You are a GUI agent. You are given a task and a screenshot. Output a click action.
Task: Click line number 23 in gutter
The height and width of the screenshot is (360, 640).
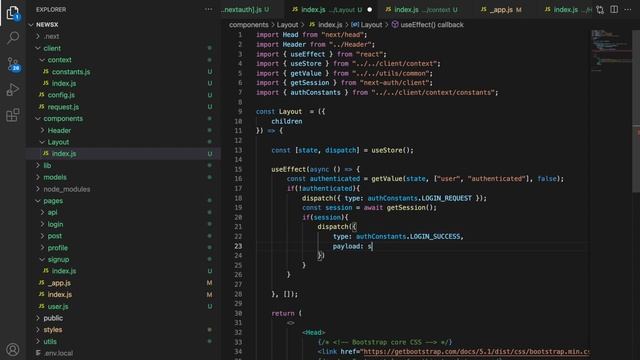238,246
